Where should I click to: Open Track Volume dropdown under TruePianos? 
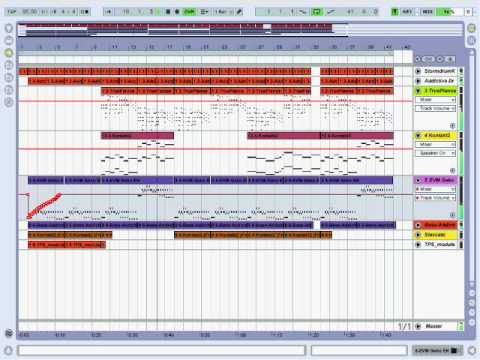coord(435,108)
